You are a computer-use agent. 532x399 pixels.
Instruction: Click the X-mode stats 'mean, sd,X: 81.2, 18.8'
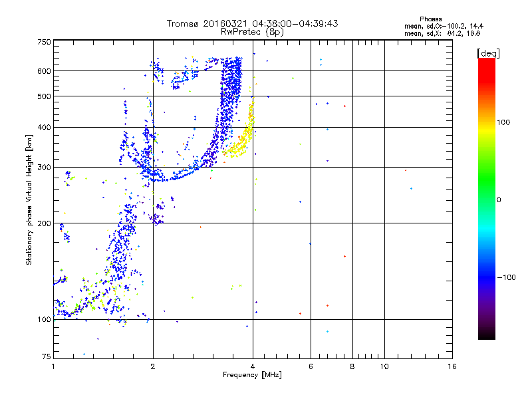tap(442, 33)
